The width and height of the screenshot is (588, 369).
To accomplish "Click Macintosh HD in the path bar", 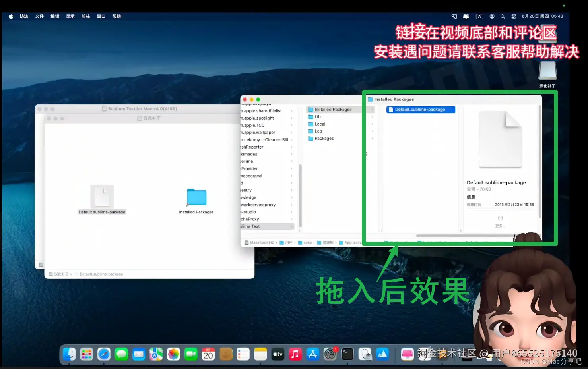I will pos(259,243).
